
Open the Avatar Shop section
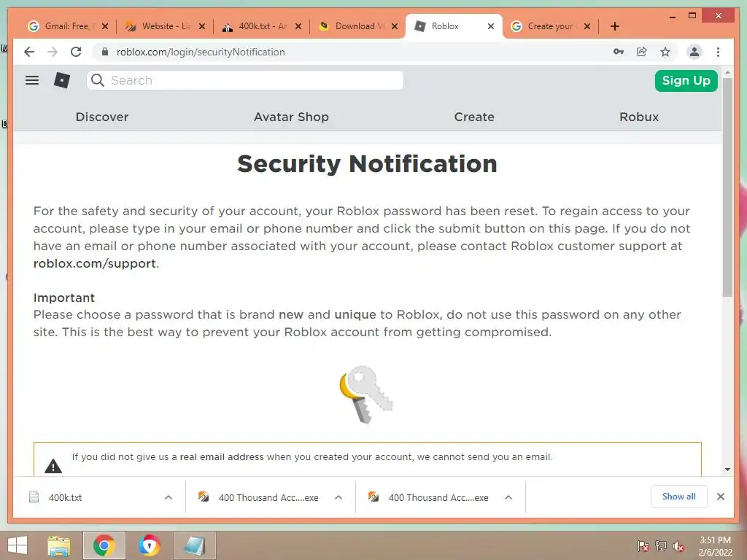[x=291, y=117]
